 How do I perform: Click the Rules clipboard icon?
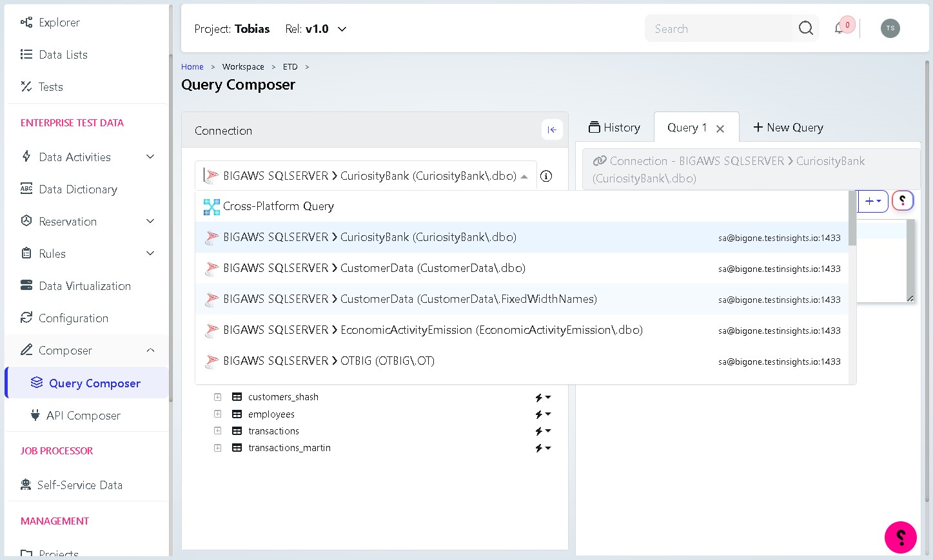pyautogui.click(x=26, y=253)
